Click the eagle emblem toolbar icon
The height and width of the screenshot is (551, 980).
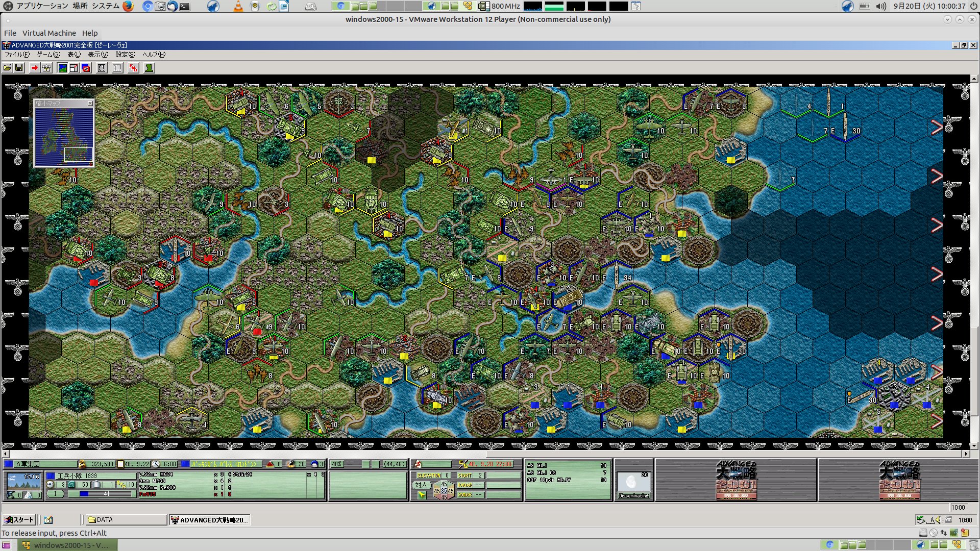tap(46, 68)
